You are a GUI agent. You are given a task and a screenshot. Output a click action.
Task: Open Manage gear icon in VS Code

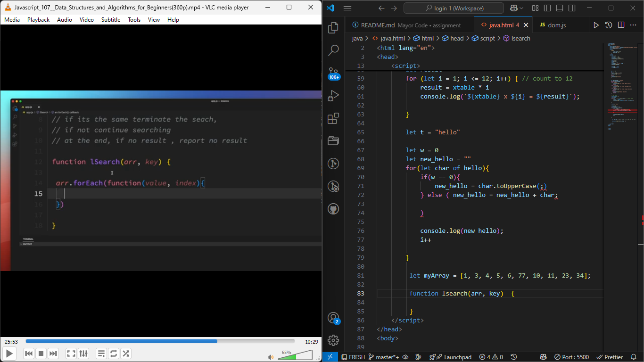click(x=333, y=340)
